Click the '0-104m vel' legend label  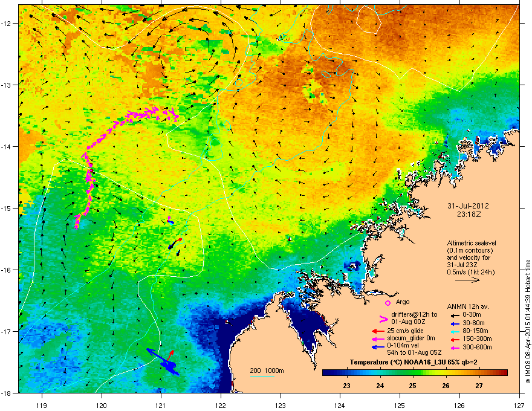[x=403, y=346]
